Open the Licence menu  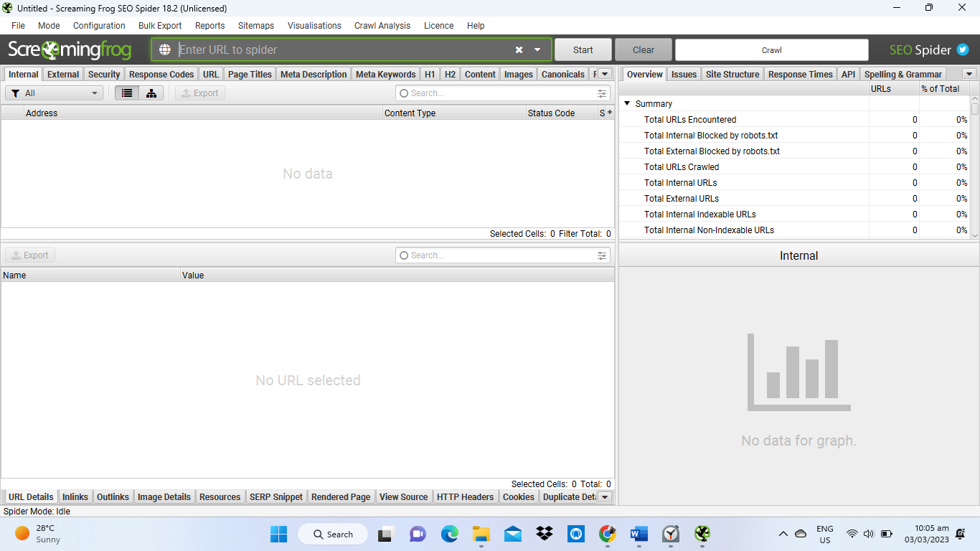point(438,25)
